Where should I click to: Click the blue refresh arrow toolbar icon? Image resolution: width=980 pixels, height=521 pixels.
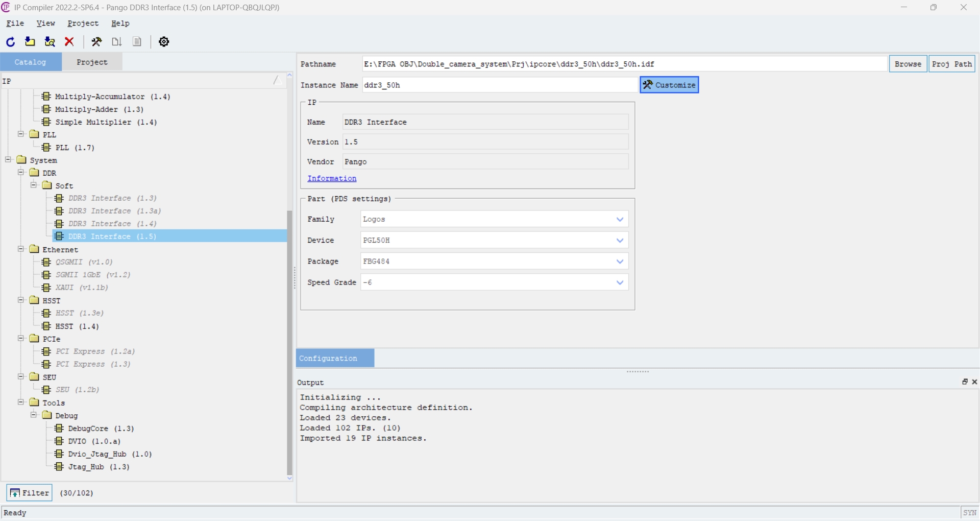[x=10, y=42]
